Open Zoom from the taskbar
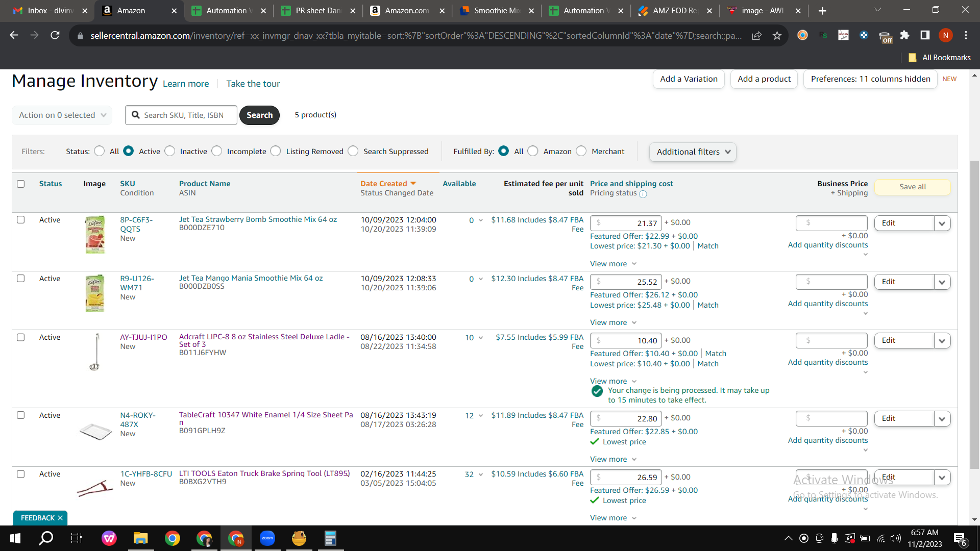980x551 pixels. pos(267,538)
